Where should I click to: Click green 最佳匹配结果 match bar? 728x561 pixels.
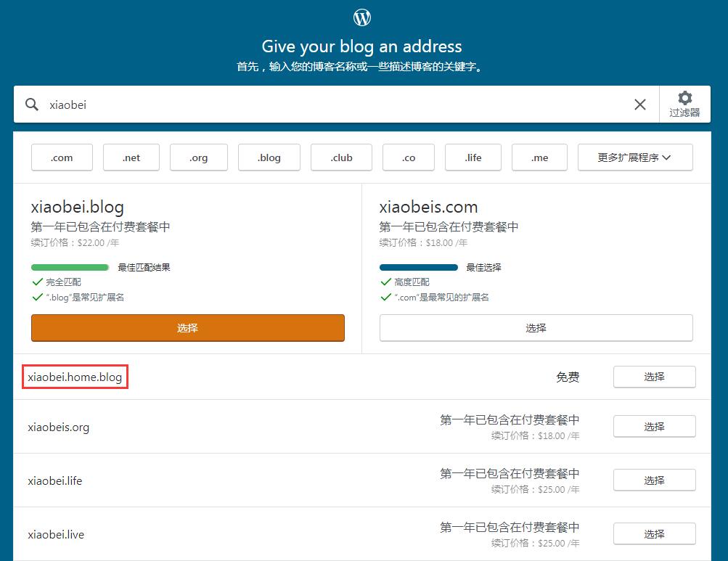pos(70,267)
